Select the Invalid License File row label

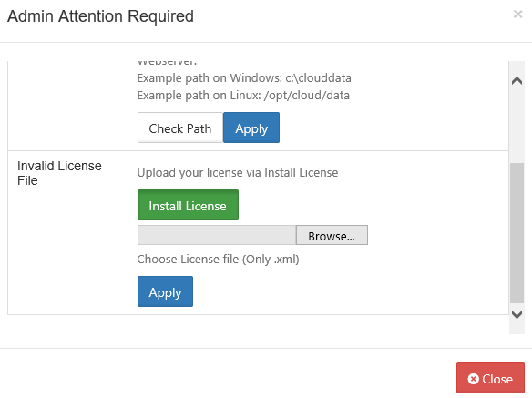point(59,173)
